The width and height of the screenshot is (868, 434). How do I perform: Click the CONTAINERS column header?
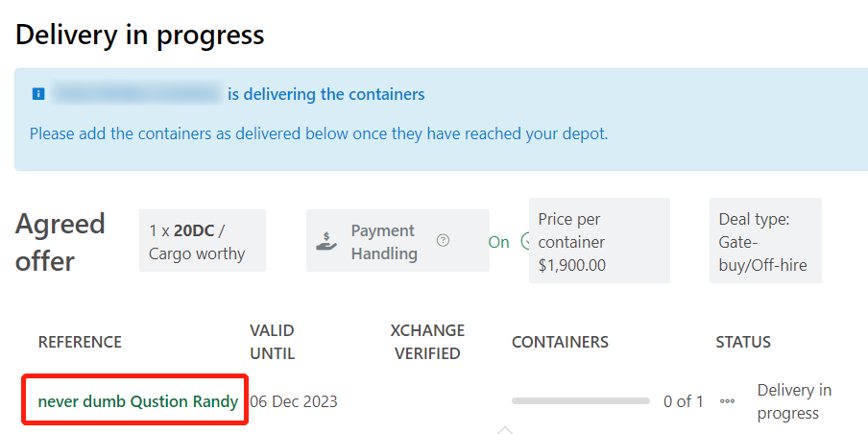(560, 342)
